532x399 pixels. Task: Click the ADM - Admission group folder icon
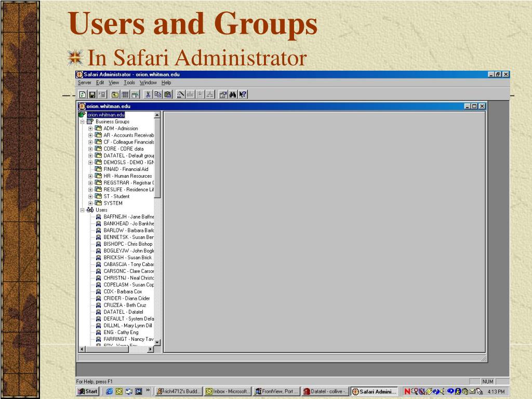[98, 128]
